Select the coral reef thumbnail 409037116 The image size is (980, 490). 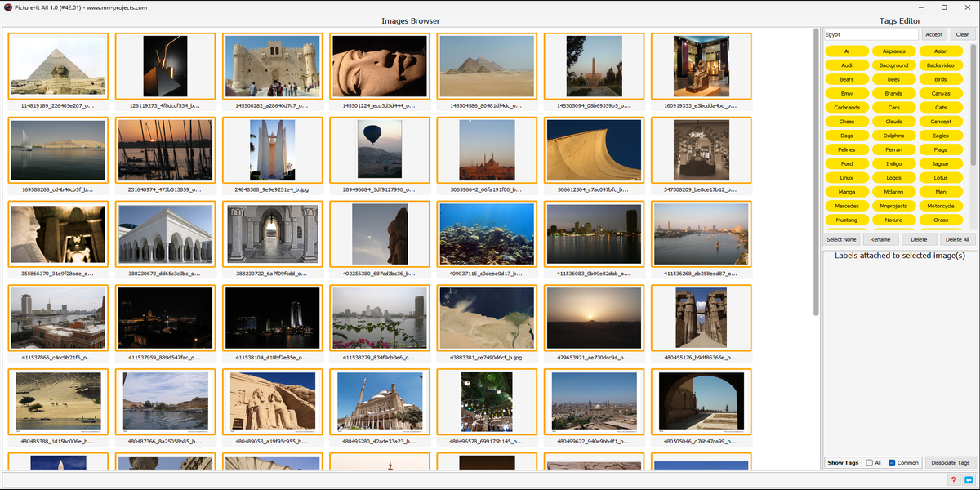pos(487,234)
